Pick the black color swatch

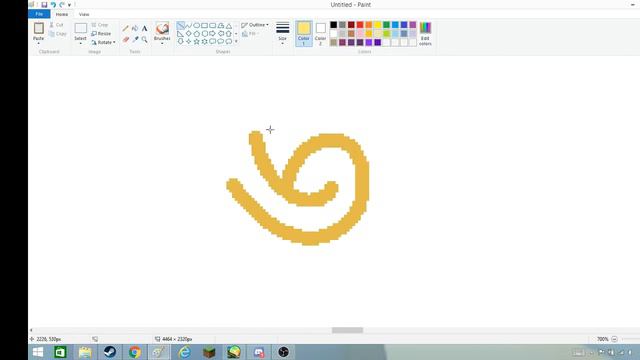pos(333,25)
